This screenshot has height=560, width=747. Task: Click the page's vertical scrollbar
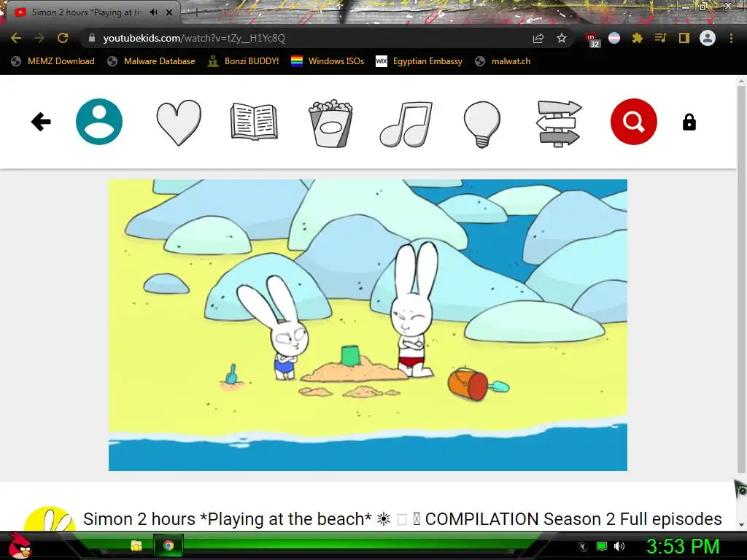pos(741,281)
